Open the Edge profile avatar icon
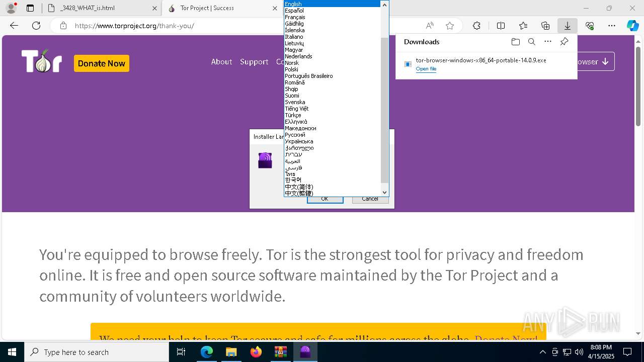Image resolution: width=644 pixels, height=362 pixels. [11, 8]
